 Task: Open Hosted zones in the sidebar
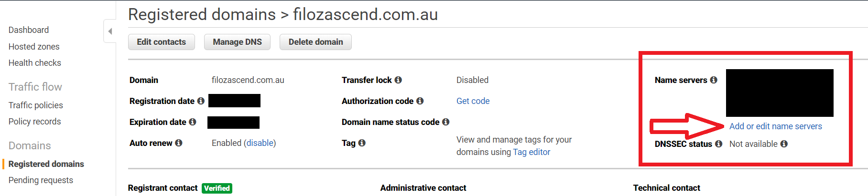pos(34,47)
